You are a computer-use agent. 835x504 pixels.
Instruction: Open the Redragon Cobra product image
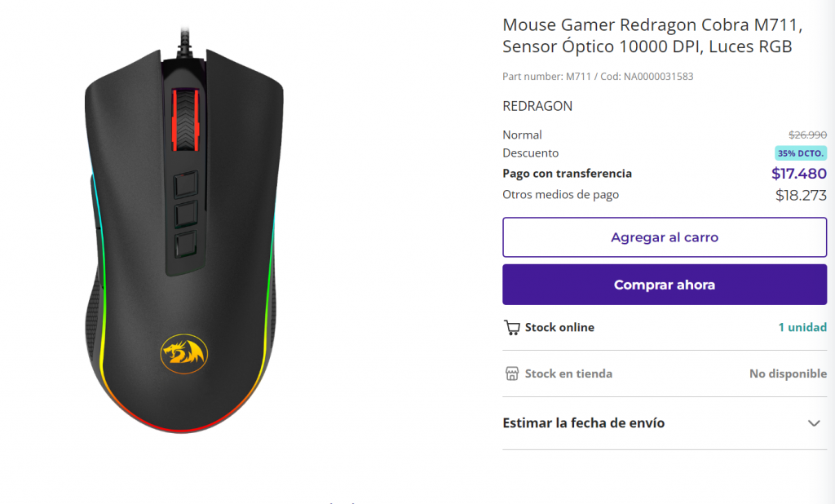pos(183,230)
